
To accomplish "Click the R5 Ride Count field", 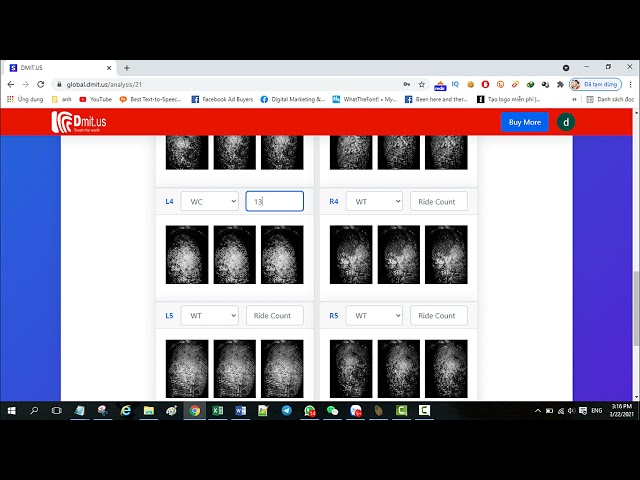I will click(x=439, y=316).
